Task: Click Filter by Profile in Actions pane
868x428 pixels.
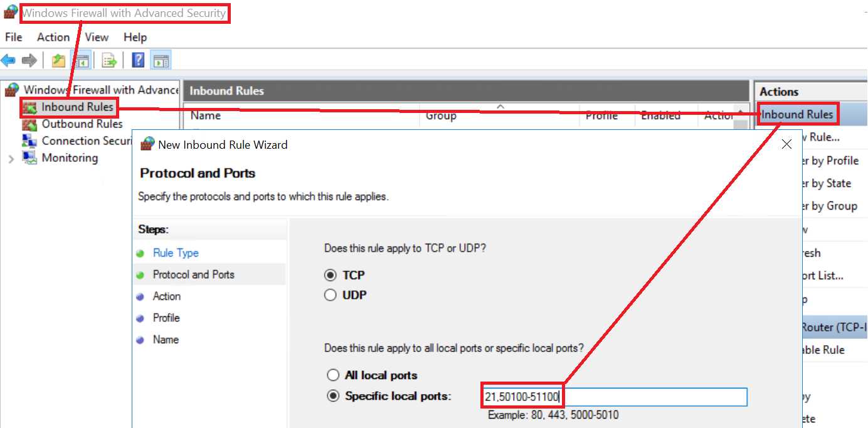Action: [x=830, y=161]
